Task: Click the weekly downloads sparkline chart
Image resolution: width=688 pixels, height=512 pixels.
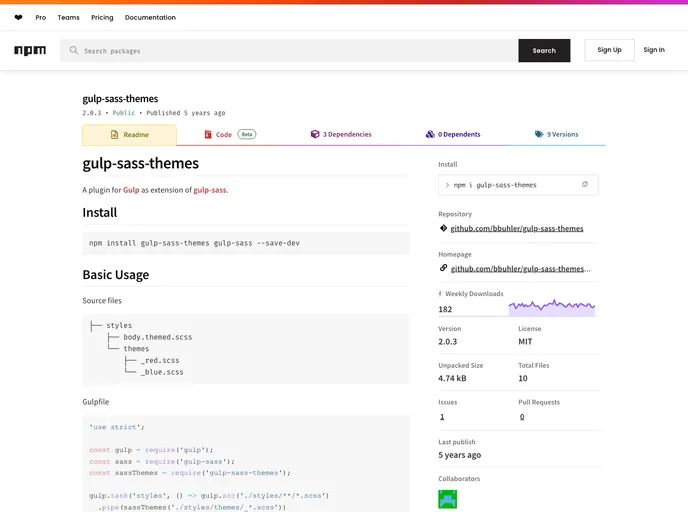Action: (552, 307)
